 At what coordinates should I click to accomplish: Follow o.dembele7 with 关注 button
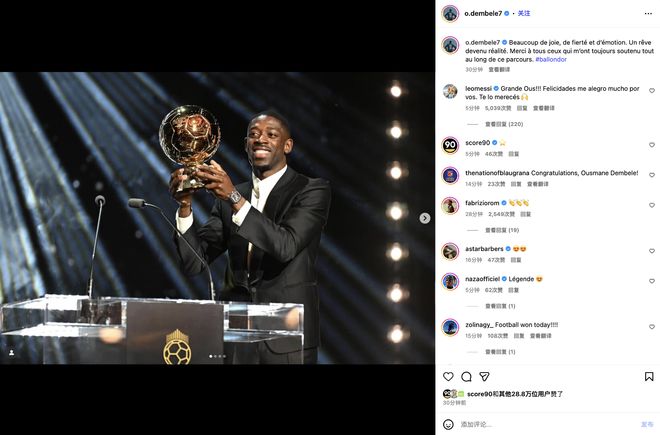coord(524,13)
